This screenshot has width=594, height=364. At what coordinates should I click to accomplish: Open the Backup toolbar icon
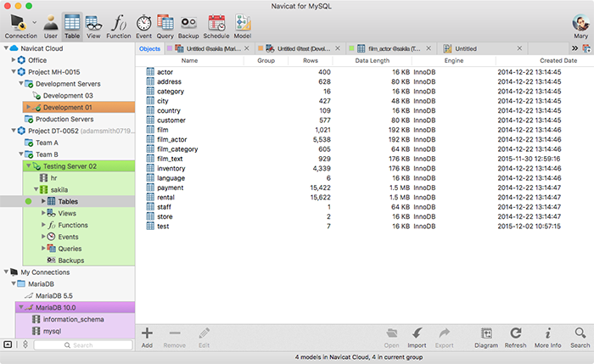[x=188, y=25]
